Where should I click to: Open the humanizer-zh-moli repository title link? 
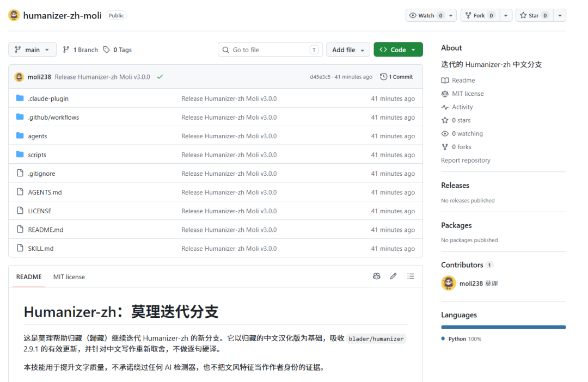pyautogui.click(x=62, y=15)
